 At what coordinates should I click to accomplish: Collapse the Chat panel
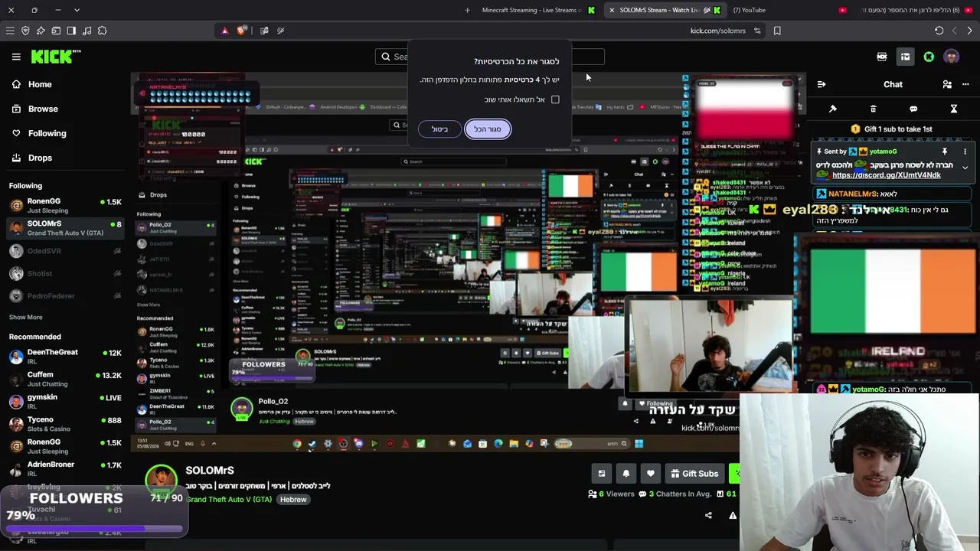click(x=822, y=84)
